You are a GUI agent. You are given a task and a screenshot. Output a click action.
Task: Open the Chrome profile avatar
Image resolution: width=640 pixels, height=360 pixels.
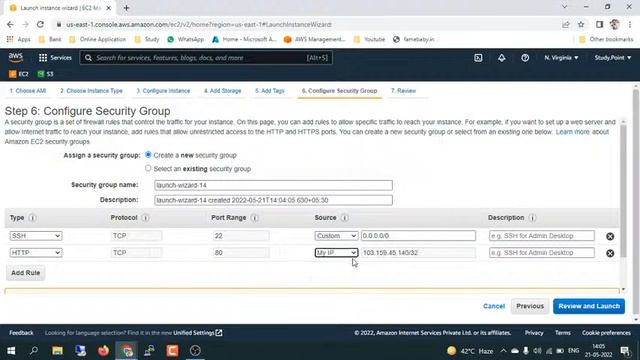(x=615, y=24)
